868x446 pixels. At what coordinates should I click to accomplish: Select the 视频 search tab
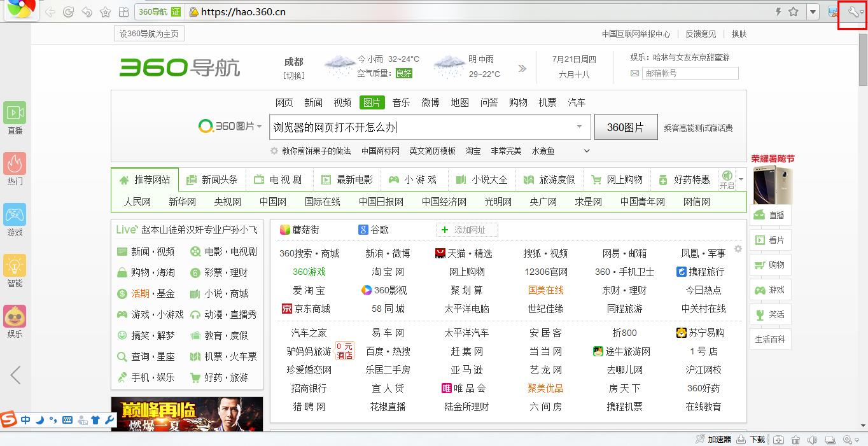coord(342,102)
